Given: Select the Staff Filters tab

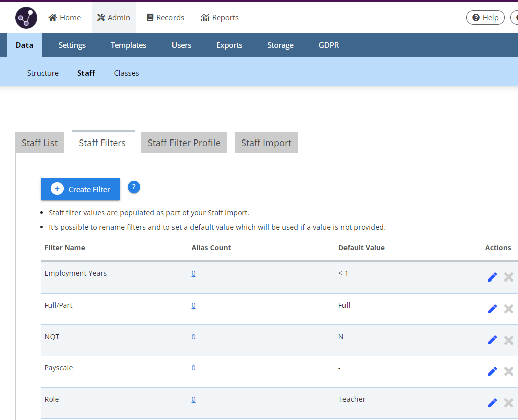Looking at the screenshot, I should pyautogui.click(x=103, y=142).
